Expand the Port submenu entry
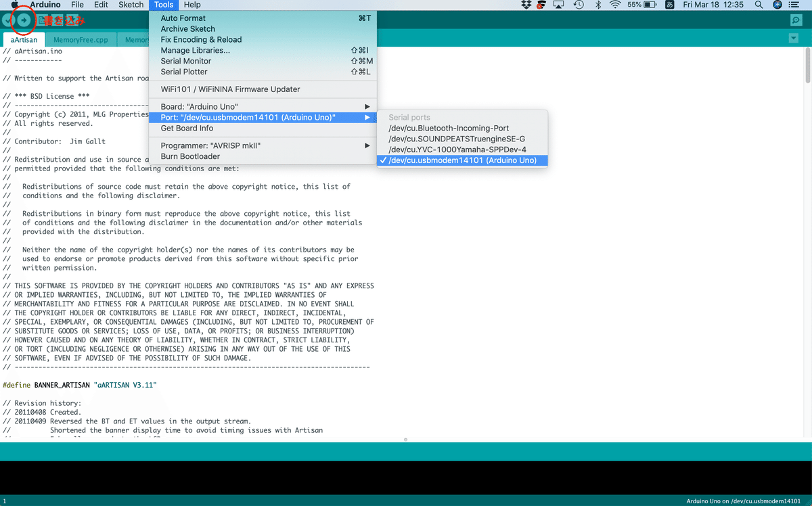Image resolution: width=812 pixels, height=506 pixels. pyautogui.click(x=263, y=118)
